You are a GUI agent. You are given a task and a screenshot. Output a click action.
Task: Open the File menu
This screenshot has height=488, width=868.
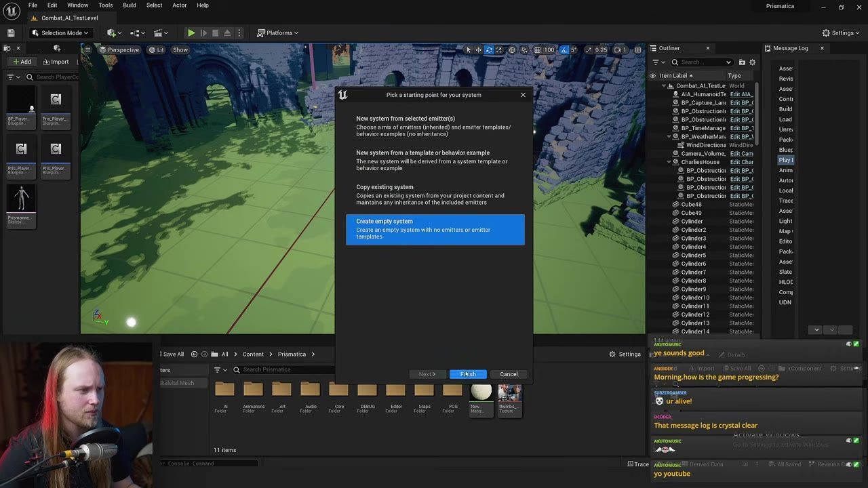[x=33, y=5]
